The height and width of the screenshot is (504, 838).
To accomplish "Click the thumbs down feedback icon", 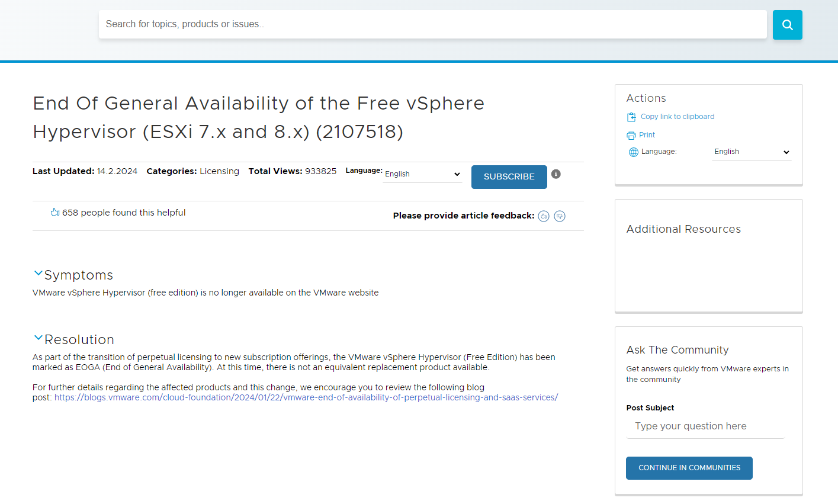I will point(560,216).
